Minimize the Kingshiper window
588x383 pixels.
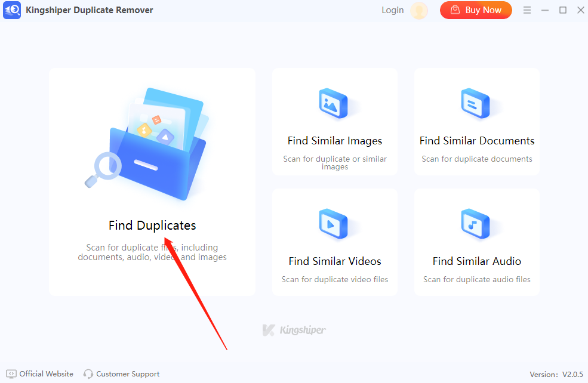[x=545, y=10]
